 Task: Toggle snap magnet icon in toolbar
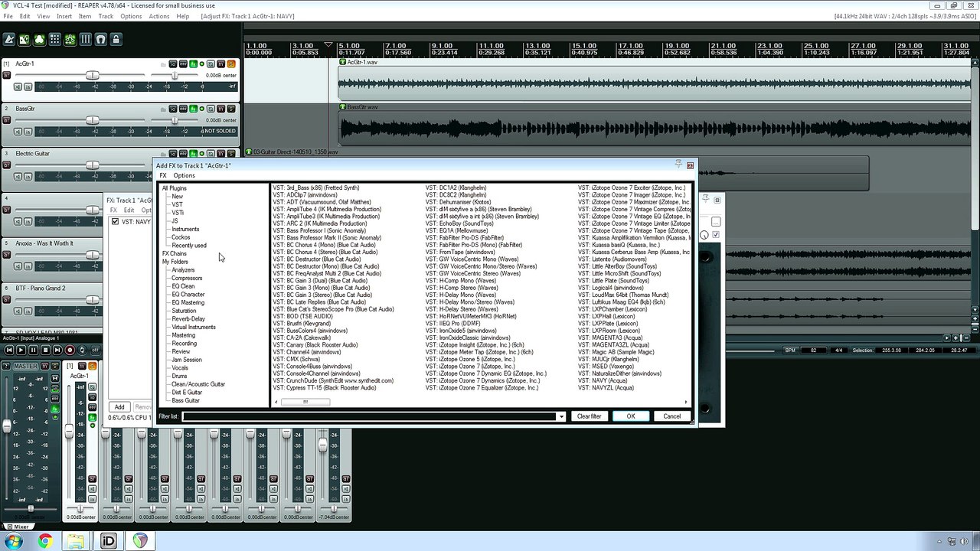(x=100, y=39)
